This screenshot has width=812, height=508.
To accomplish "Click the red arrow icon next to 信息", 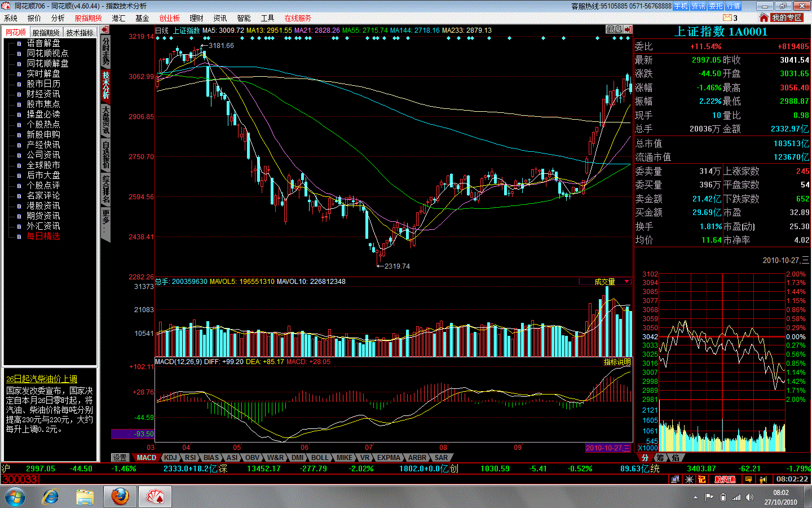I will [x=628, y=29].
